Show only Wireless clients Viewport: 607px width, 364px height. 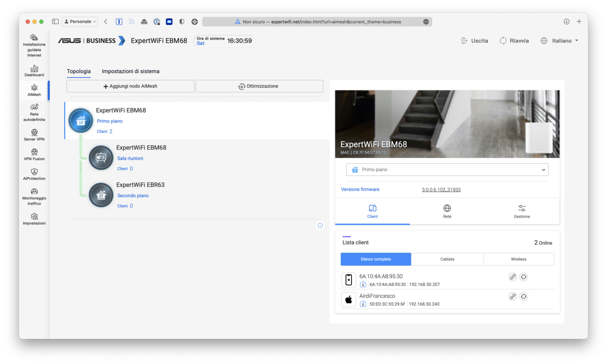[519, 259]
